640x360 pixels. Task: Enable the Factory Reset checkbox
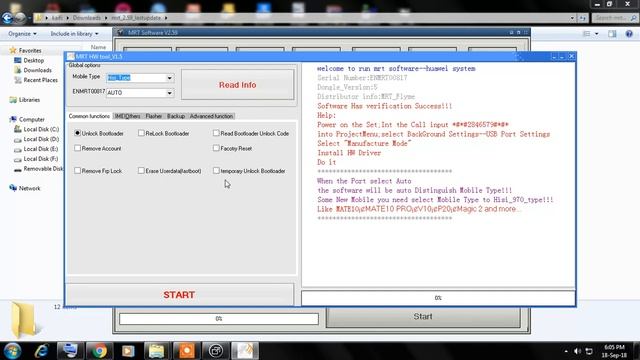[x=216, y=148]
